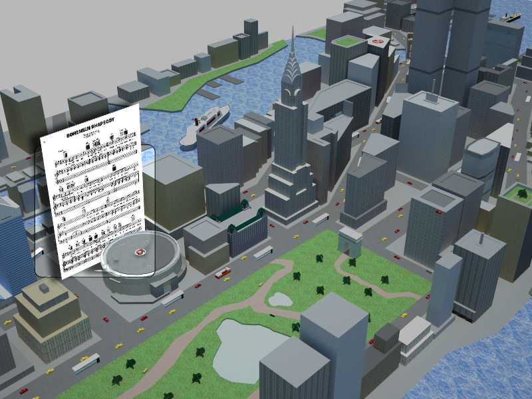The image size is (532, 399).
Task: Select the stone triumphal arch in the park
Action: 350,240
